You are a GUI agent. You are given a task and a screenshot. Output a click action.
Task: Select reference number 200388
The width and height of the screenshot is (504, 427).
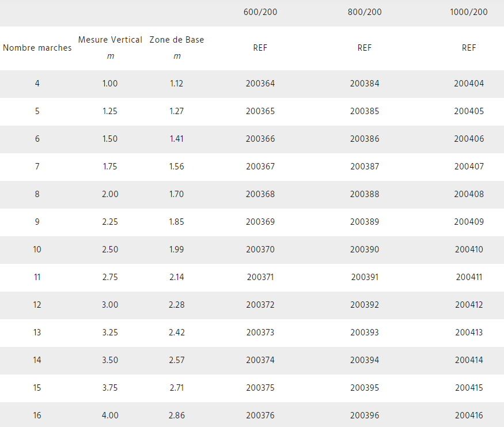click(365, 194)
